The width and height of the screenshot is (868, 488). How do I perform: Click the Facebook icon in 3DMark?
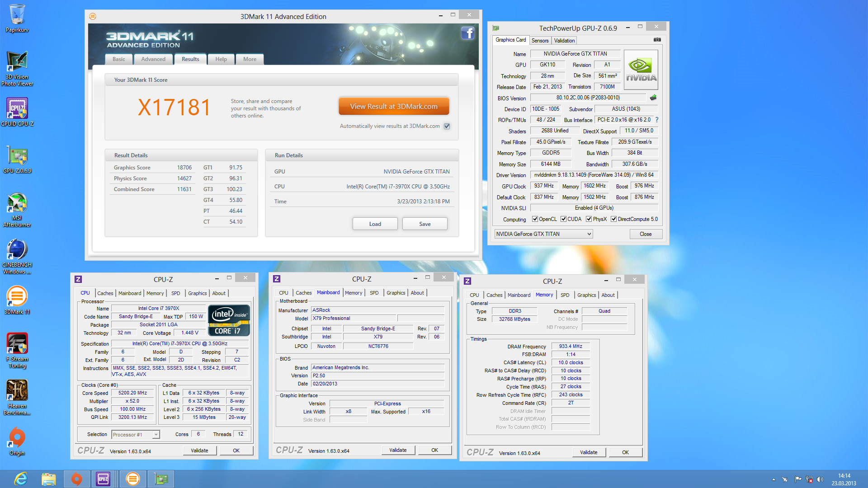tap(467, 33)
